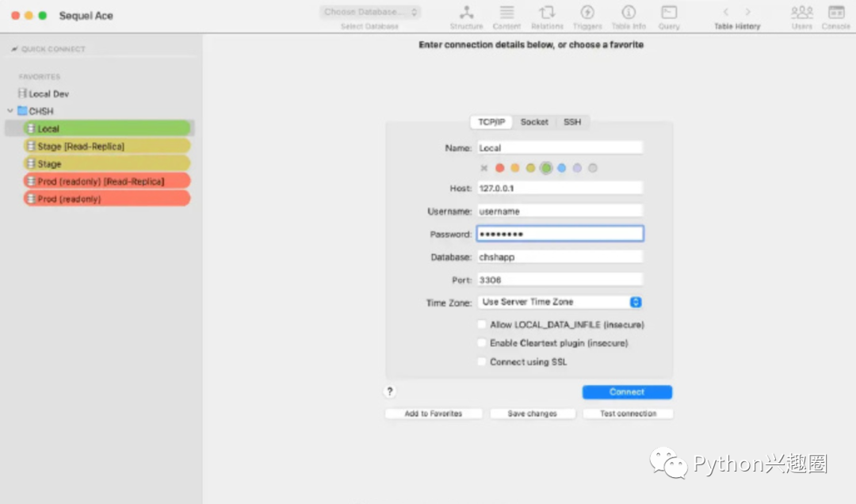Open the Table Info view

pyautogui.click(x=629, y=17)
